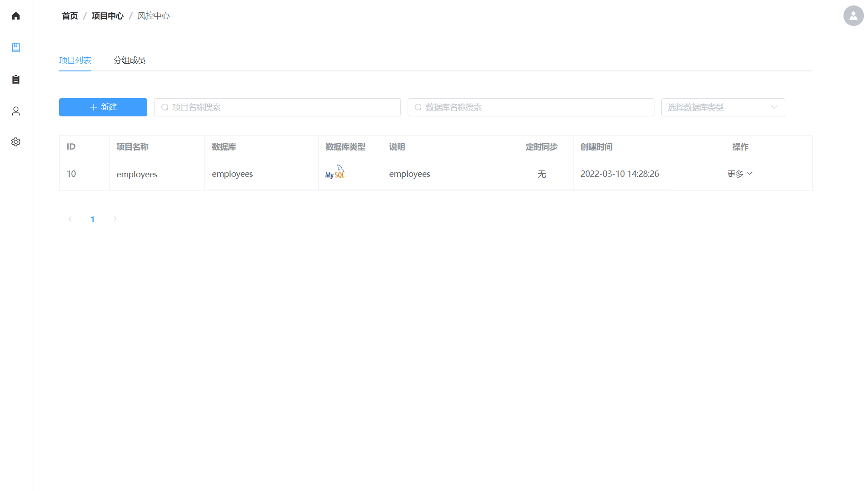
Task: Select the 项目列表 tab
Action: [x=75, y=60]
